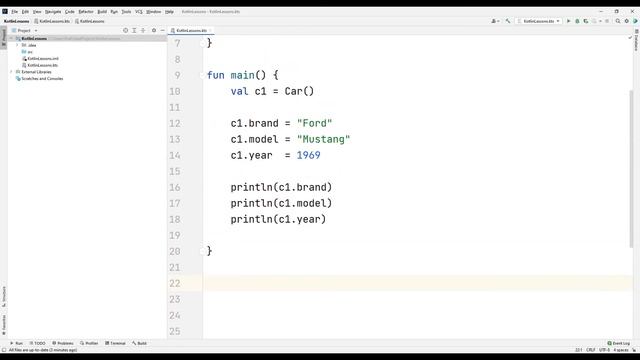The height and width of the screenshot is (360, 640).
Task: Click fold end marker at line 7
Action: (202, 43)
